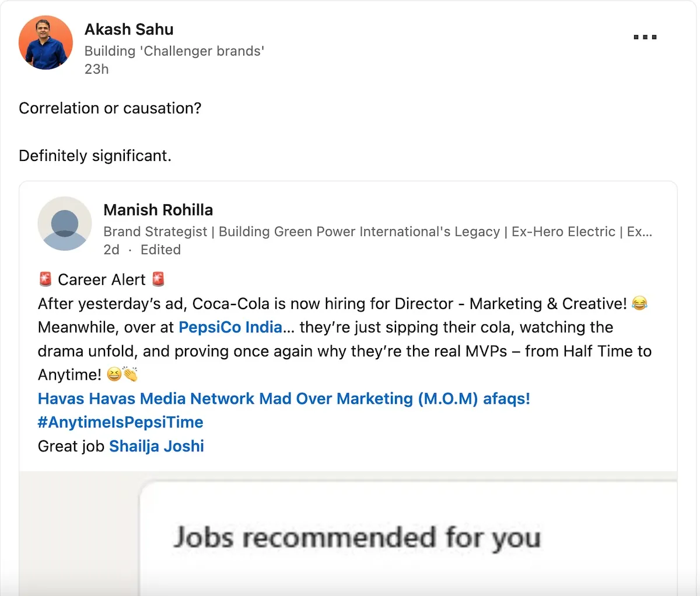700x596 pixels.
Task: Click the 23h post timestamp
Action: pyautogui.click(x=96, y=69)
